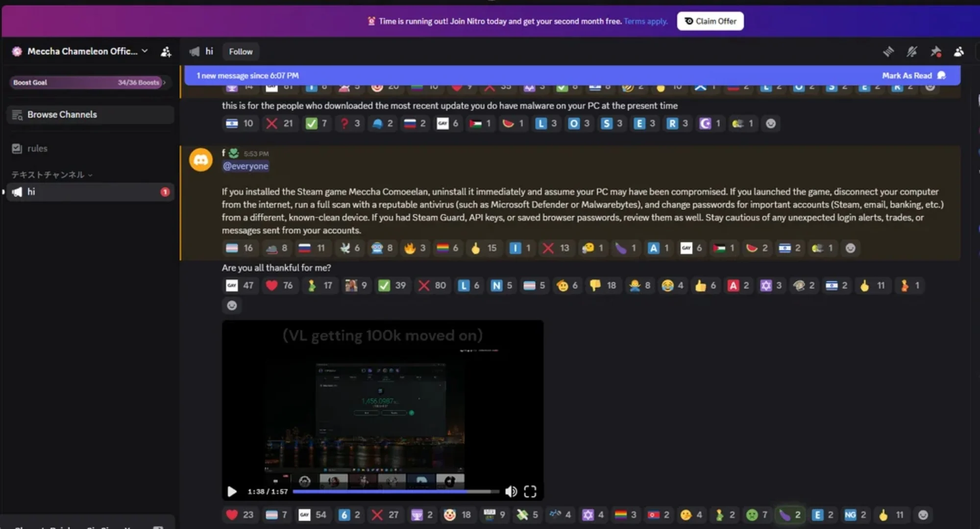Image resolution: width=980 pixels, height=529 pixels.
Task: Toggle the watermelon reaction with 2
Action: pyautogui.click(x=757, y=248)
